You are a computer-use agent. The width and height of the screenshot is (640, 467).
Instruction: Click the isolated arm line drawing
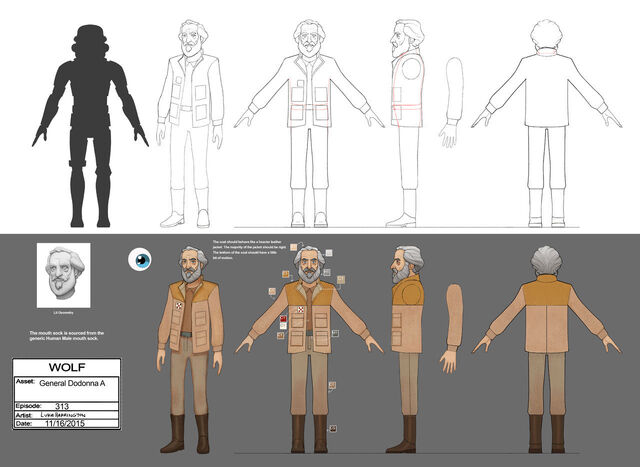(x=451, y=102)
